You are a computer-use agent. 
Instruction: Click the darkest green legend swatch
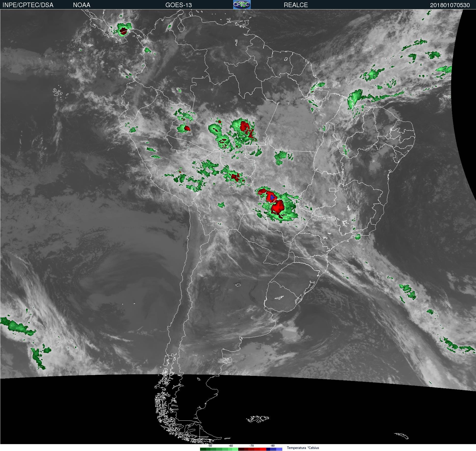[x=203, y=449]
